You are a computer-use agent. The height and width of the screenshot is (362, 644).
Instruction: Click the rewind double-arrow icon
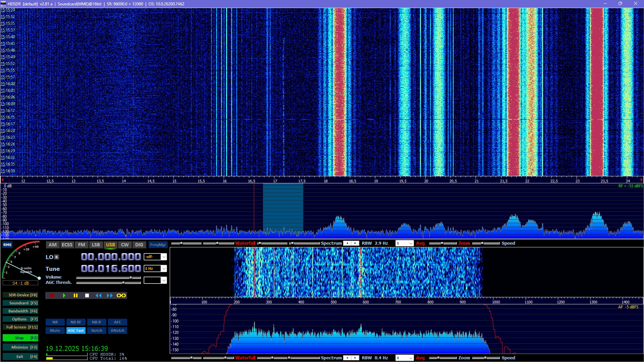pos(98,295)
